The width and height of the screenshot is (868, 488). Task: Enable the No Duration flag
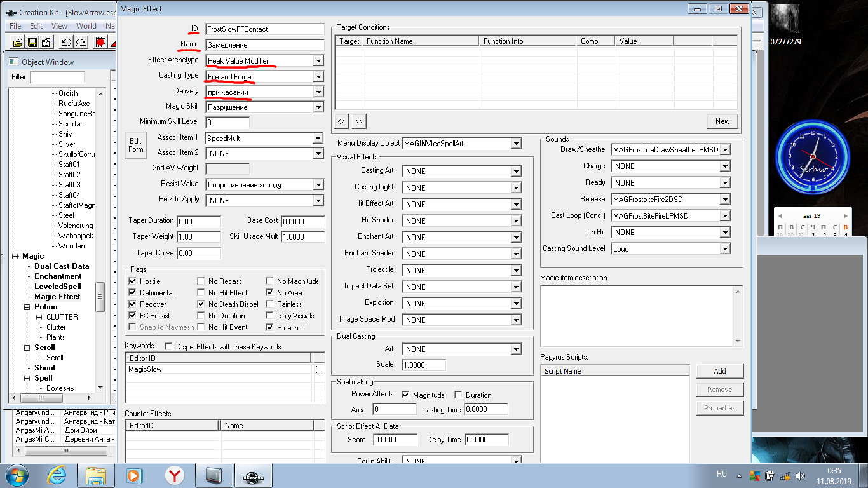pos(201,316)
